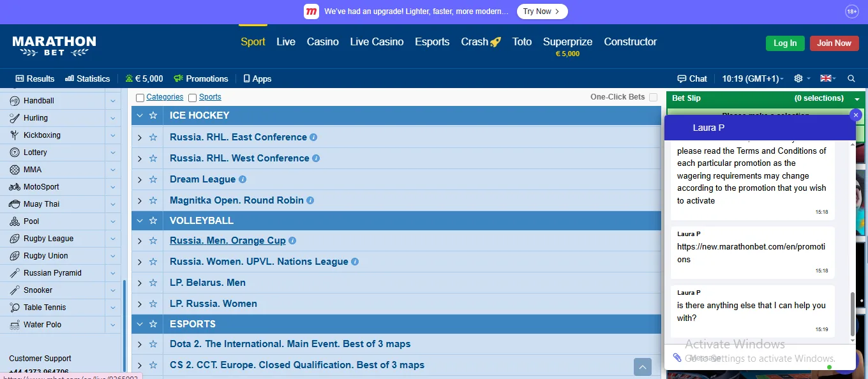Tick the Sports checkbox

pyautogui.click(x=192, y=98)
